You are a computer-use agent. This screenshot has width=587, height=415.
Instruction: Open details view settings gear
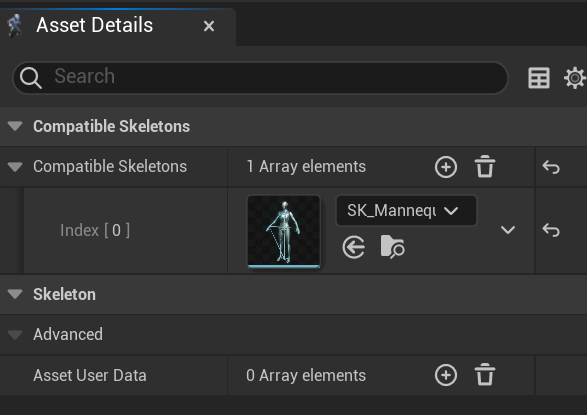(x=575, y=78)
